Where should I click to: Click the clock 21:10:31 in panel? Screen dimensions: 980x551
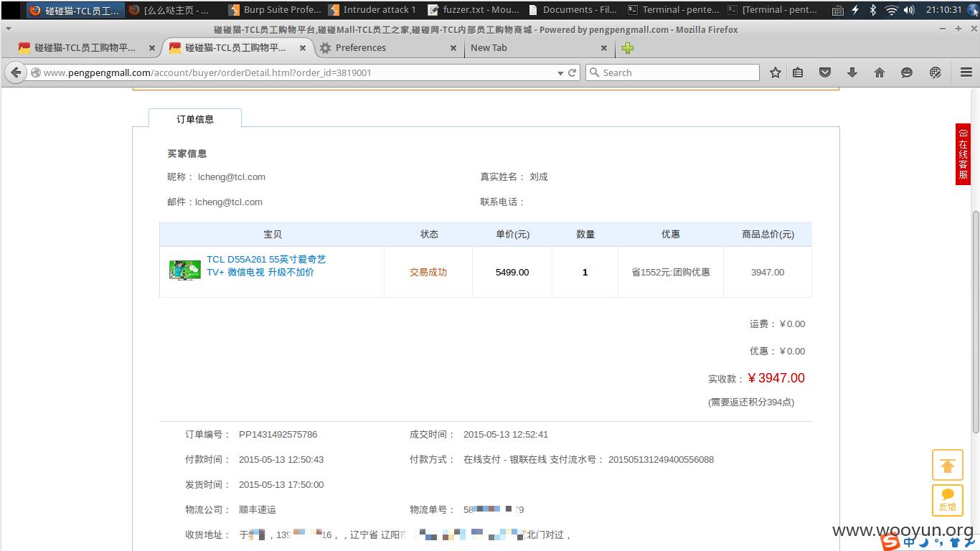(x=943, y=10)
